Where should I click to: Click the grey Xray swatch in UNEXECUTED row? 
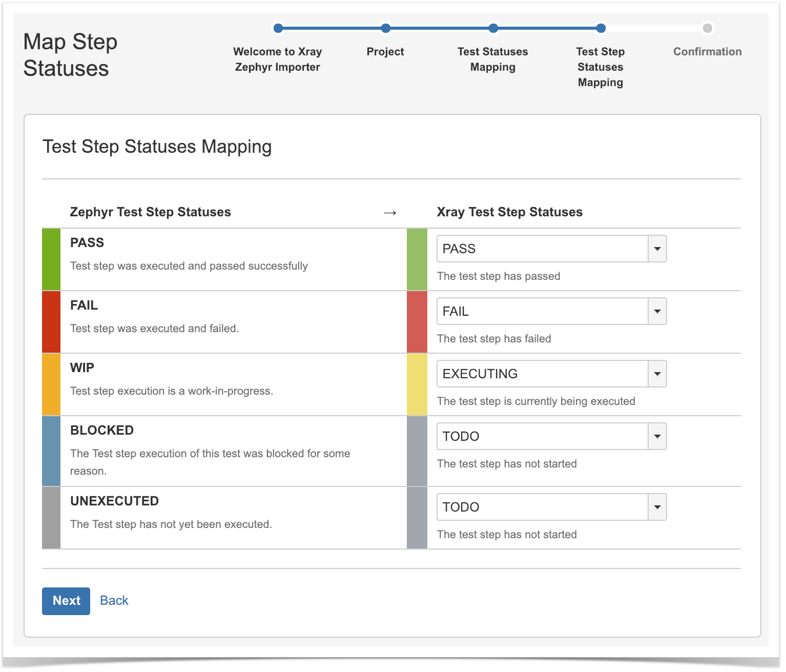[x=417, y=518]
